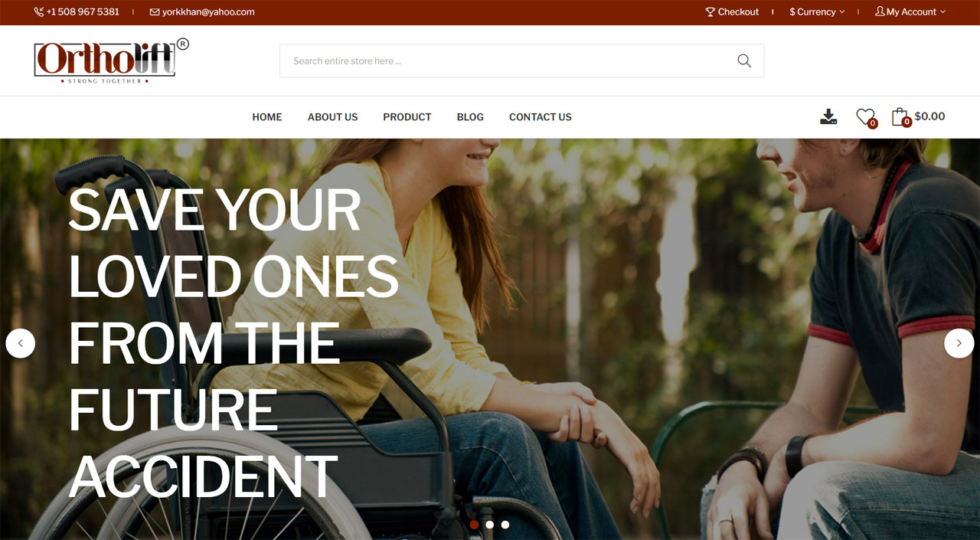980x540 pixels.
Task: Click the Ortholift logo
Action: [x=111, y=61]
